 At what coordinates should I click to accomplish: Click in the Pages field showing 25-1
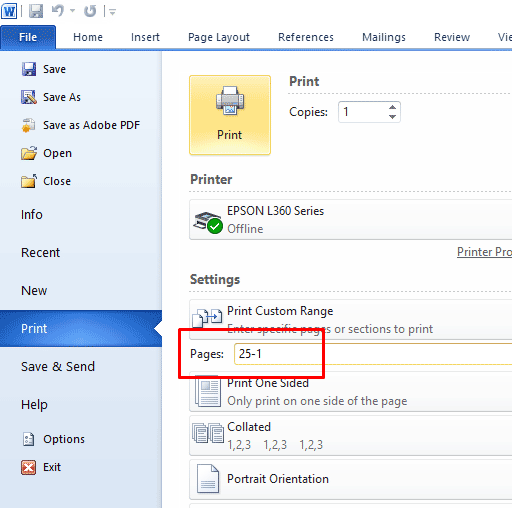[373, 354]
